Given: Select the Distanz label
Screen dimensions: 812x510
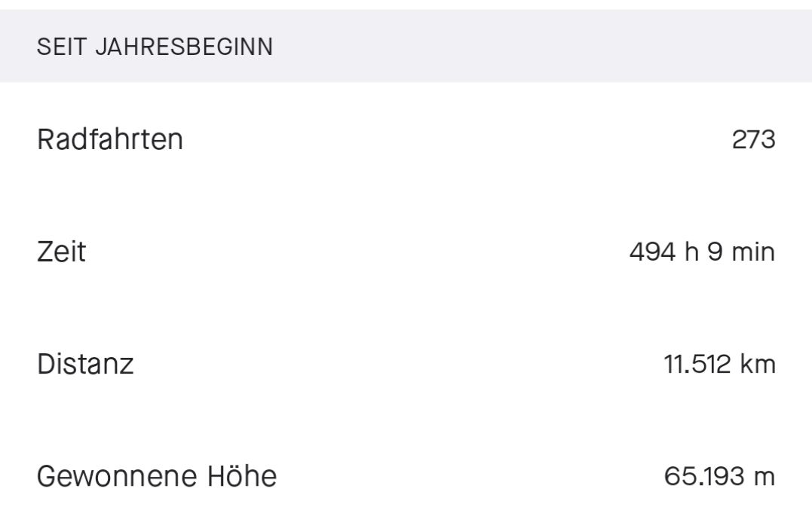Looking at the screenshot, I should tap(85, 364).
